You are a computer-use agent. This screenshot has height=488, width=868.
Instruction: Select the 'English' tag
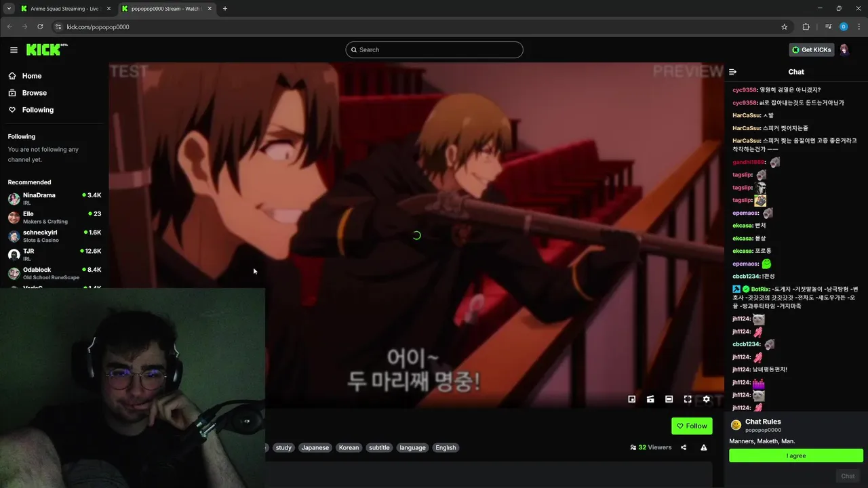coord(446,447)
